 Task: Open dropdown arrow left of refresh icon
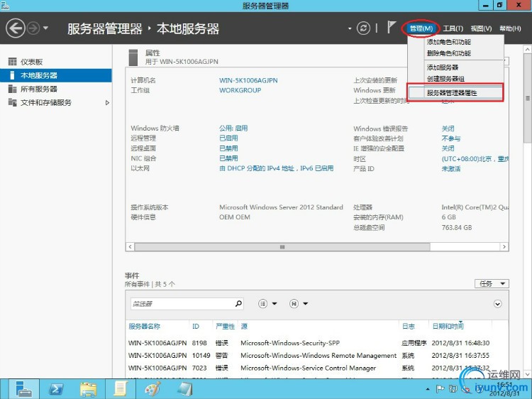point(350,28)
